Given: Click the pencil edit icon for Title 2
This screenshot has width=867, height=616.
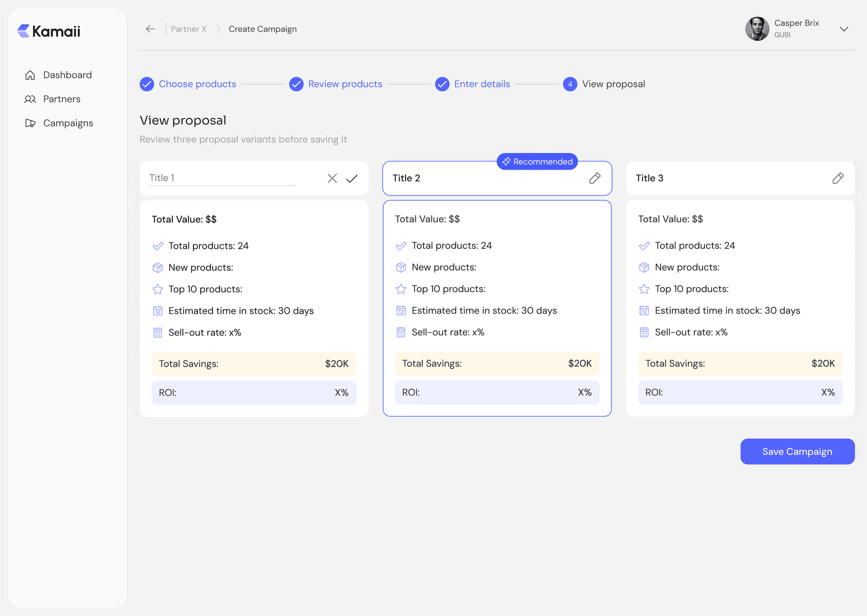Looking at the screenshot, I should click(x=595, y=178).
